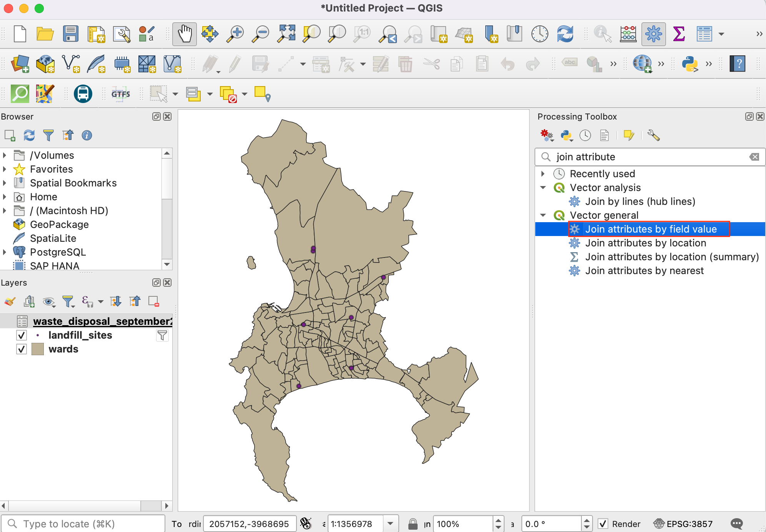Click the join attribute search field
The height and width of the screenshot is (532, 766).
click(x=646, y=157)
